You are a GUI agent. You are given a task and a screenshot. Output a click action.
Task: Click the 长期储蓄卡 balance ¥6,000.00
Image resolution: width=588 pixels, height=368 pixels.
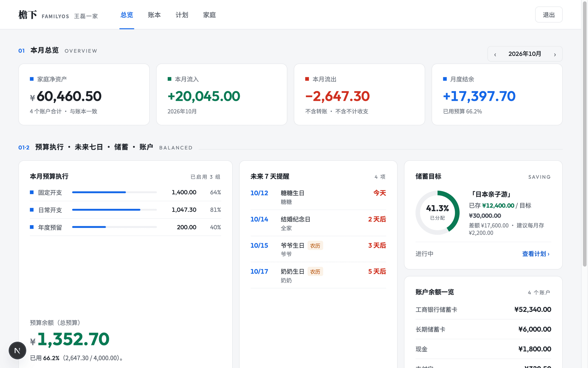(535, 329)
